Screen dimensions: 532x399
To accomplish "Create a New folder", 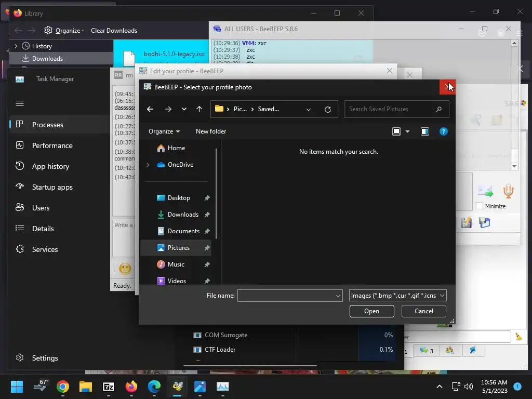I will [211, 131].
